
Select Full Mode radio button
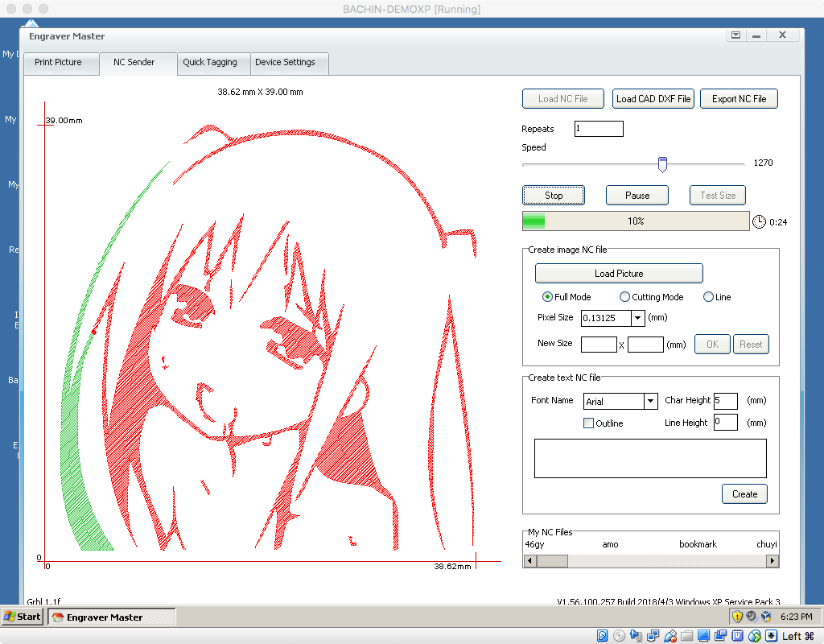[x=547, y=297]
